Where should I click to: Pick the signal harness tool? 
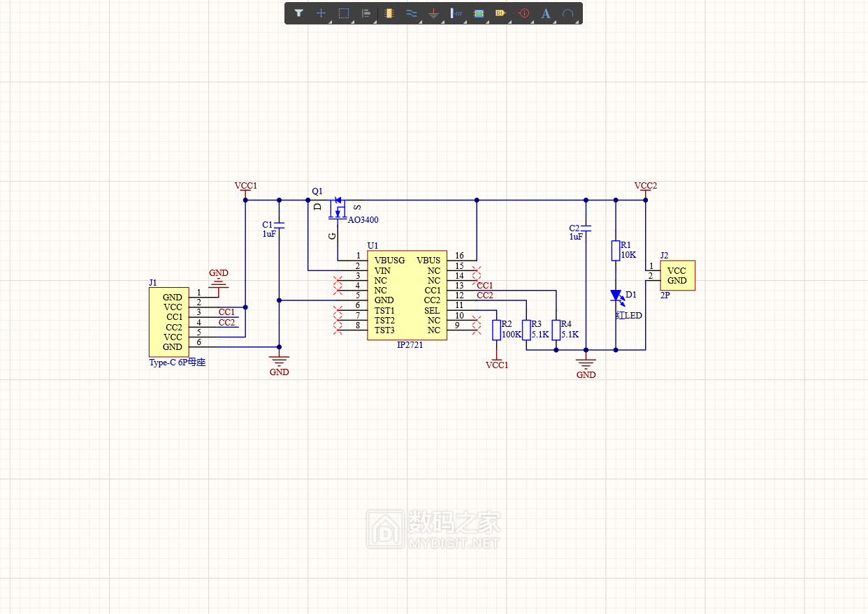coord(456,13)
